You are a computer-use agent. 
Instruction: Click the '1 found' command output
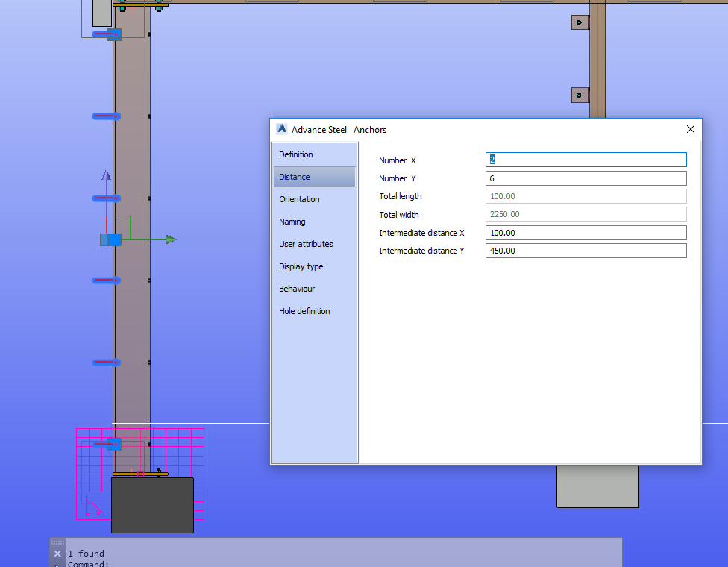[86, 554]
